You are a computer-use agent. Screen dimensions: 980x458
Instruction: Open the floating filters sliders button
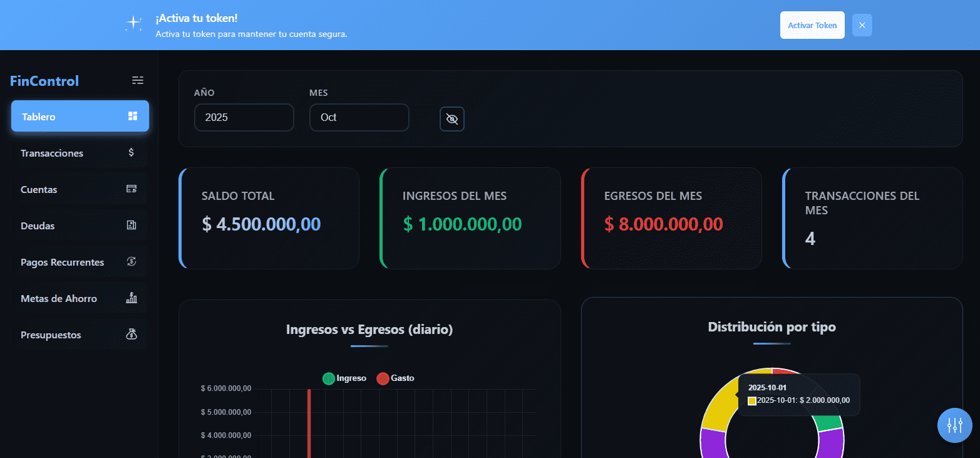point(954,425)
